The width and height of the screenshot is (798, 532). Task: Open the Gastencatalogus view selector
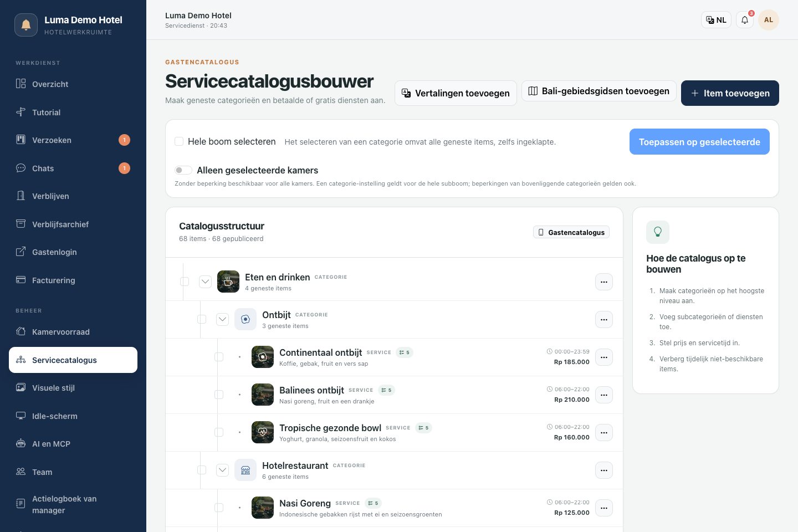[x=571, y=232]
